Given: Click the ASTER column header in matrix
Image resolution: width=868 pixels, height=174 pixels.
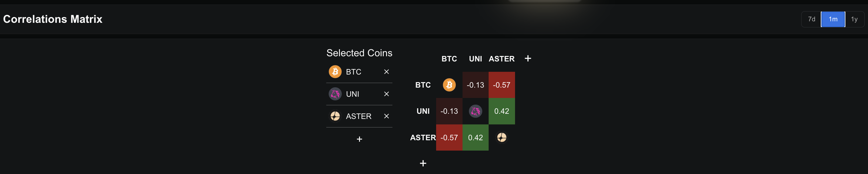Looking at the screenshot, I should (501, 59).
